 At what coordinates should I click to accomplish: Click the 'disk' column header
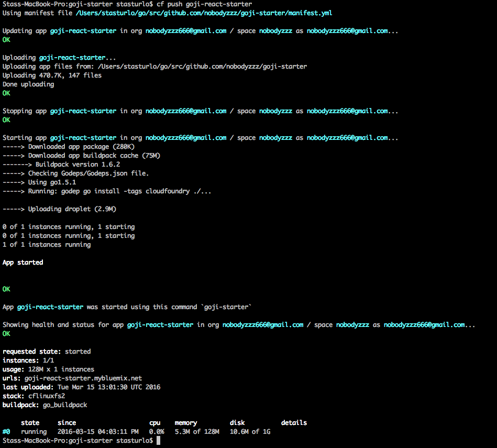point(237,423)
